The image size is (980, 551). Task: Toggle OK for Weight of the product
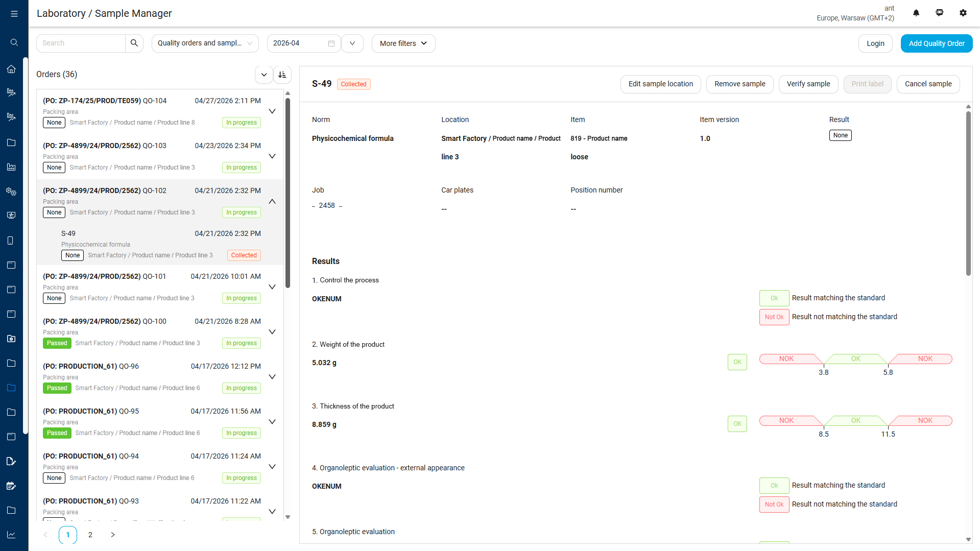737,362
